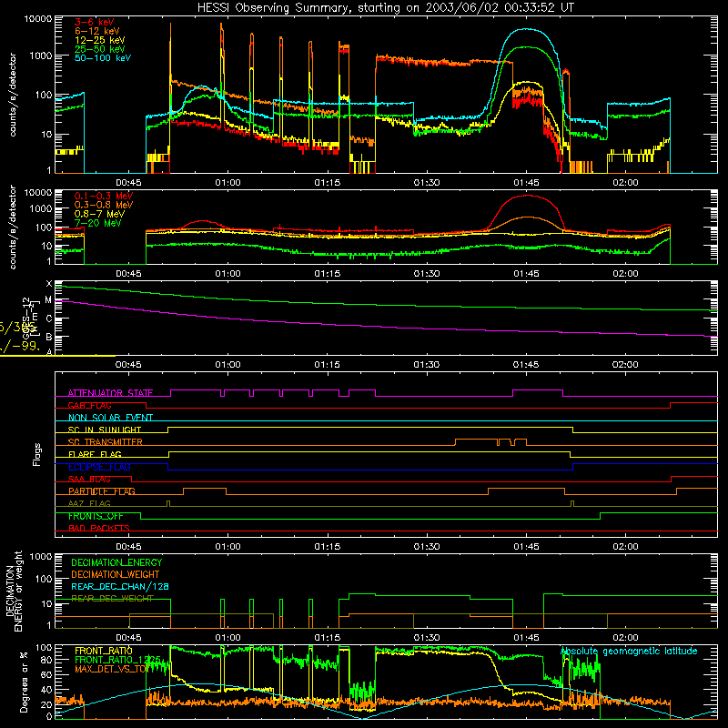The image size is (728, 728).
Task: Select the 0.1-0.3 MeV legend label
Action: (x=104, y=196)
